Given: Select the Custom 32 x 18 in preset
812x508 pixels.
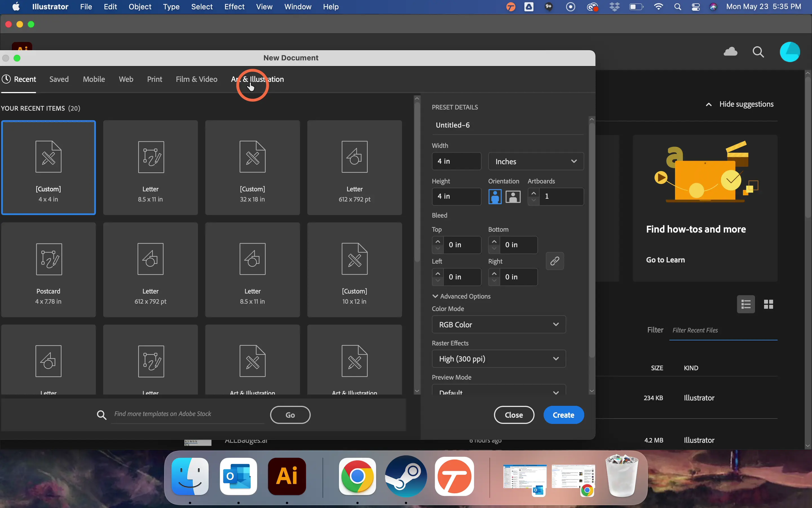Looking at the screenshot, I should (252, 167).
